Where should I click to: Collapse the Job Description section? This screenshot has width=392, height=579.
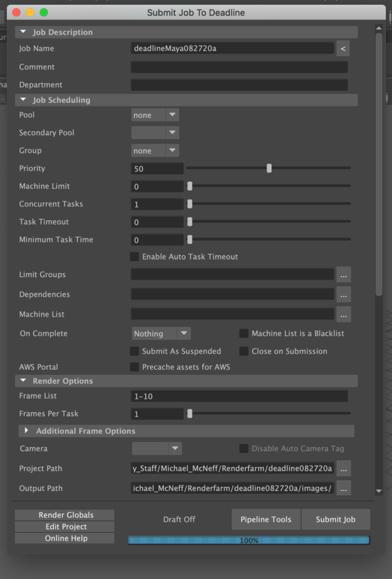[x=23, y=32]
